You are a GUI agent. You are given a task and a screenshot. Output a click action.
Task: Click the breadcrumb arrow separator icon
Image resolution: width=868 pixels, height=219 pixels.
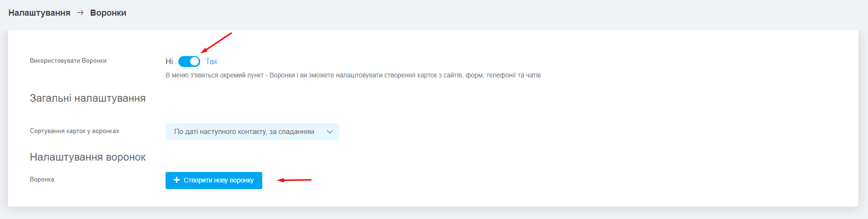point(80,13)
